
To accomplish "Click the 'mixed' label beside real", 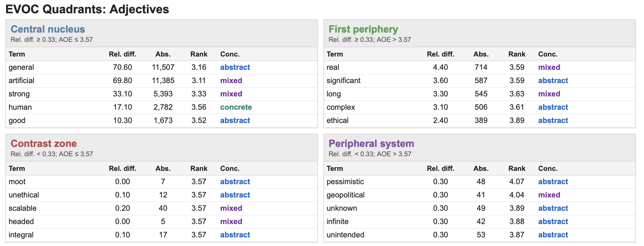I will pyautogui.click(x=549, y=67).
